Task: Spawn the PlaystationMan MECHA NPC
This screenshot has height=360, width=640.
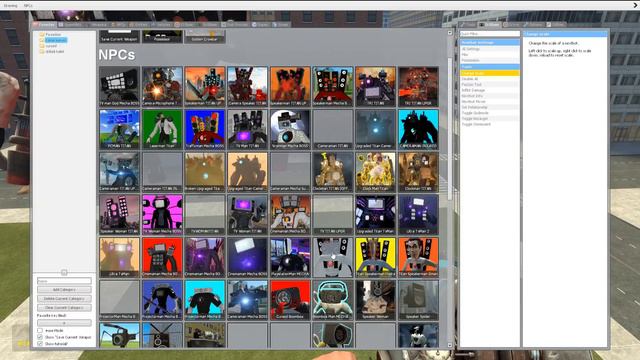Action: 290,258
